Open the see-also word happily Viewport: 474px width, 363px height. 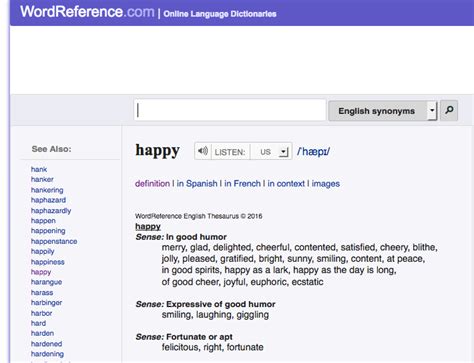coord(43,251)
